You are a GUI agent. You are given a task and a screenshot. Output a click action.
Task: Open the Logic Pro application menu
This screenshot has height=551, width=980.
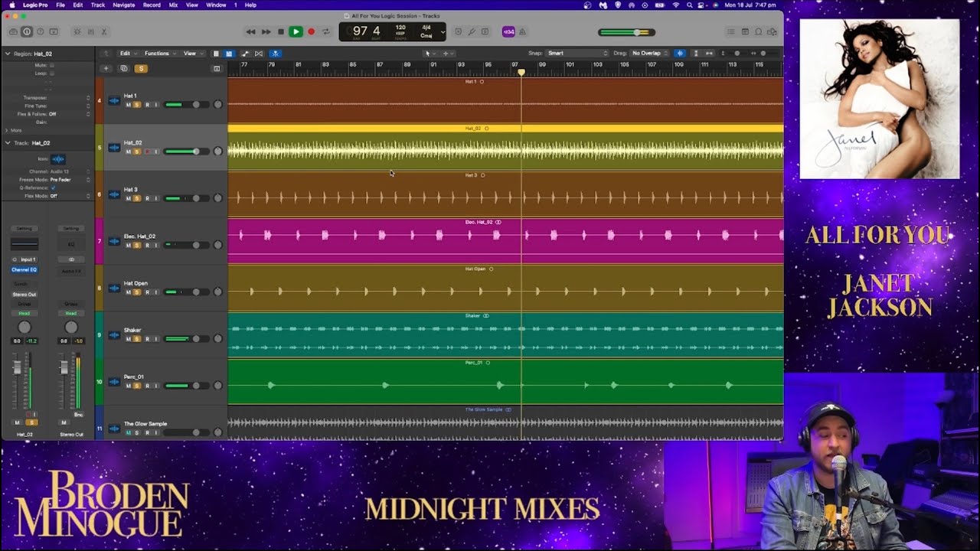(x=35, y=5)
